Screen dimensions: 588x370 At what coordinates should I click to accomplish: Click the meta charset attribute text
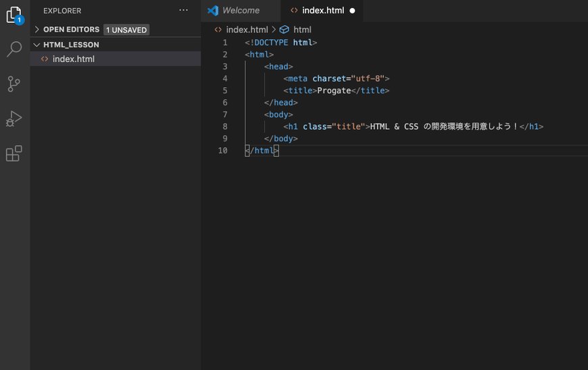329,78
